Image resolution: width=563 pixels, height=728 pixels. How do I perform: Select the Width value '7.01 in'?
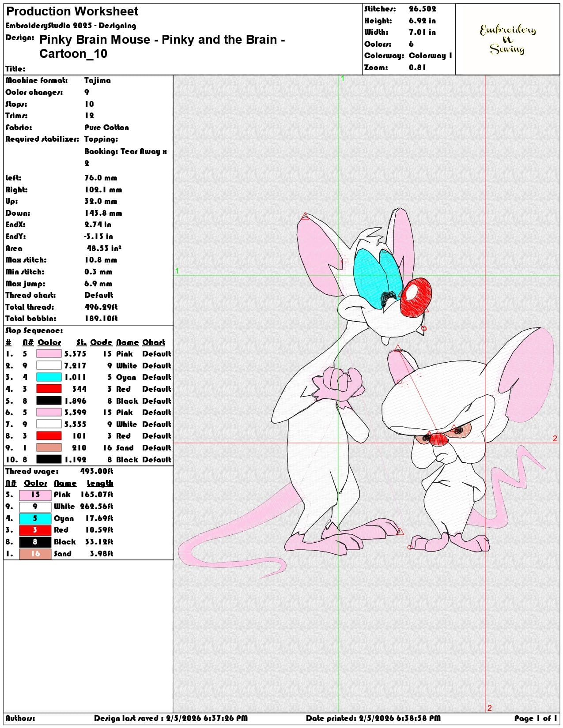coord(422,32)
